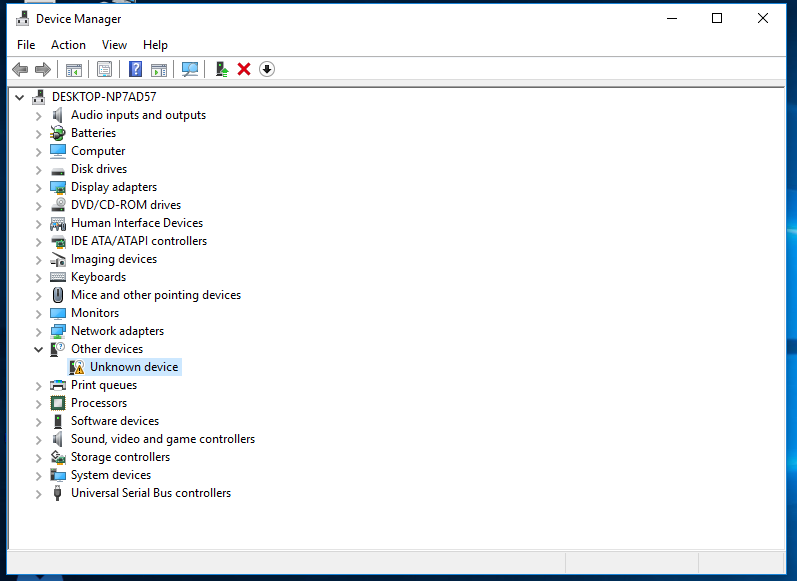Viewport: 797px width, 581px height.
Task: Select the Human Interface Devices label
Action: coord(137,223)
